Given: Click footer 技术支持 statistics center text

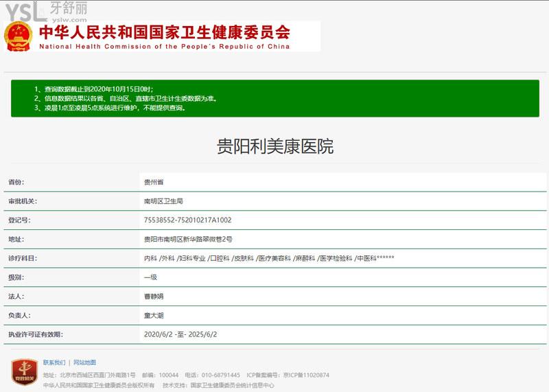Looking at the screenshot, I should (218, 385).
